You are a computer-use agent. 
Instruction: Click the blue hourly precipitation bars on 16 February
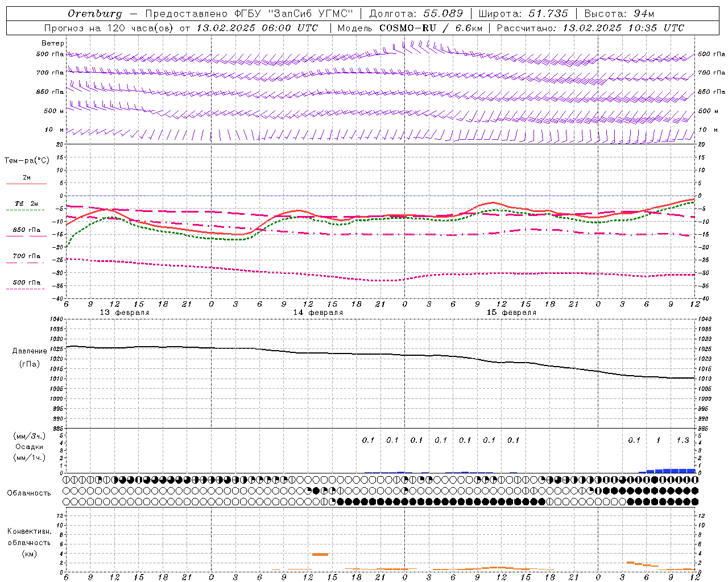[667, 471]
